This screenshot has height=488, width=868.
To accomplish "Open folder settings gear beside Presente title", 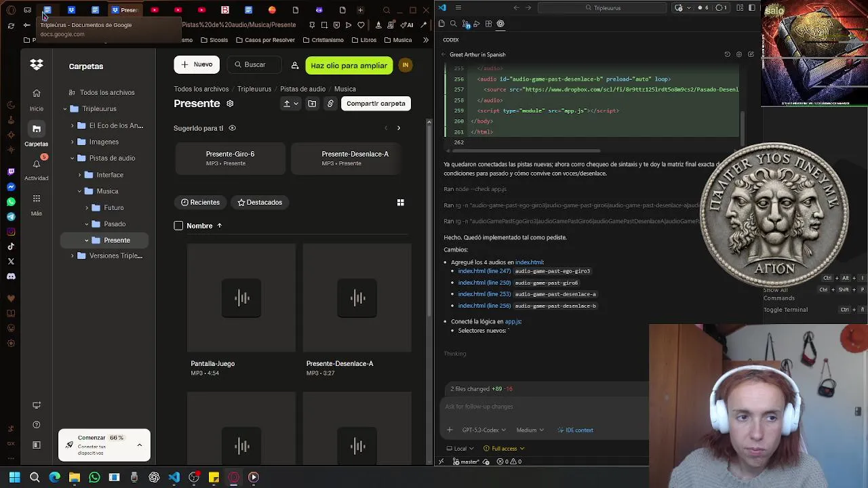I will [x=230, y=104].
